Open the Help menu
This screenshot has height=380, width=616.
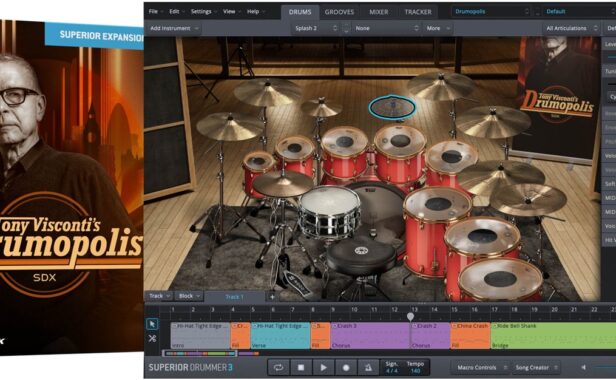point(256,12)
